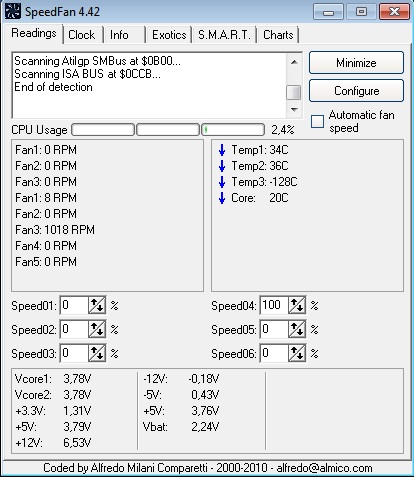
Task: Click the +3.3V 1,31V voltage reading
Action: pyautogui.click(x=53, y=411)
